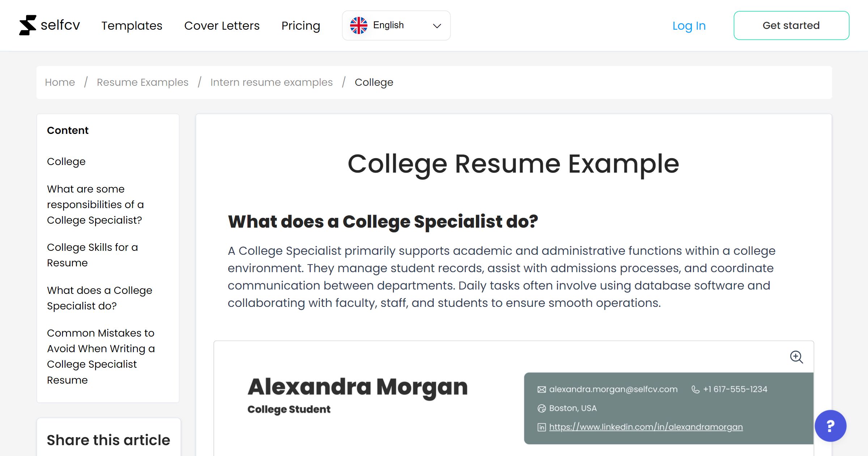Open the resume preview with magnifier icon

pos(797,358)
